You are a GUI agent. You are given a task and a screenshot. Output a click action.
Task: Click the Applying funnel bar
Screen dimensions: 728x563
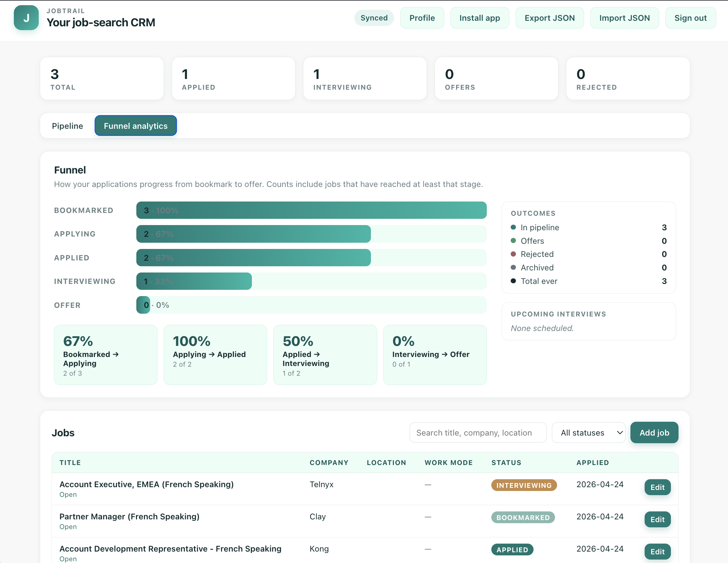click(x=254, y=234)
